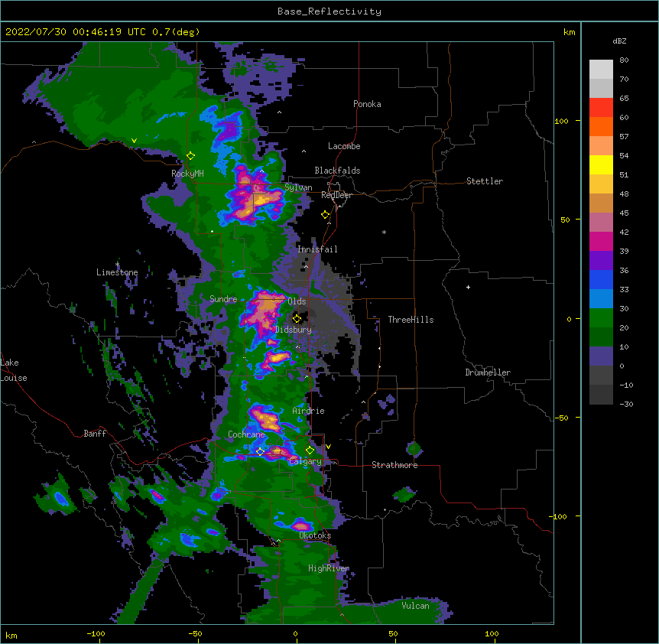Click the Okotoks town label
Viewport: 659px width, 644px height.
click(315, 535)
